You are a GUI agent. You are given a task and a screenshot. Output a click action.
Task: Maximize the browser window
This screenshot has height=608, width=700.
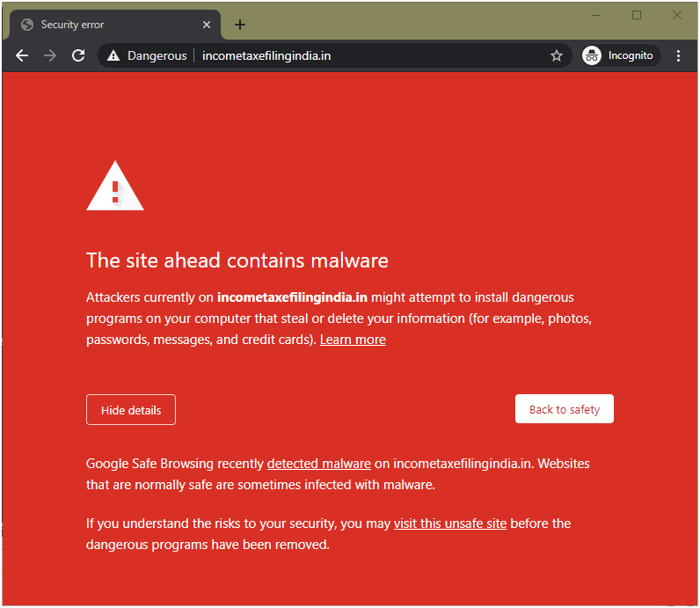[x=637, y=15]
